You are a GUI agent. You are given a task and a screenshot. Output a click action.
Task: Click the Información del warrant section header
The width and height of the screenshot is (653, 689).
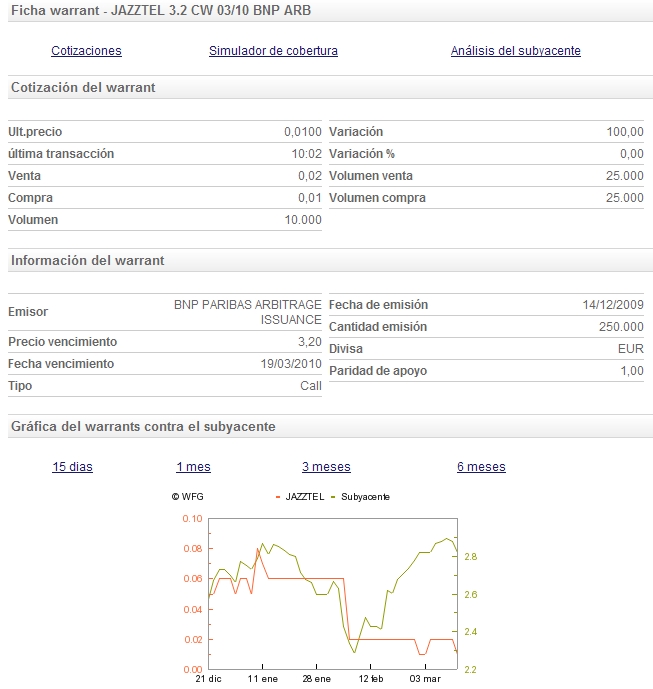pyautogui.click(x=87, y=261)
